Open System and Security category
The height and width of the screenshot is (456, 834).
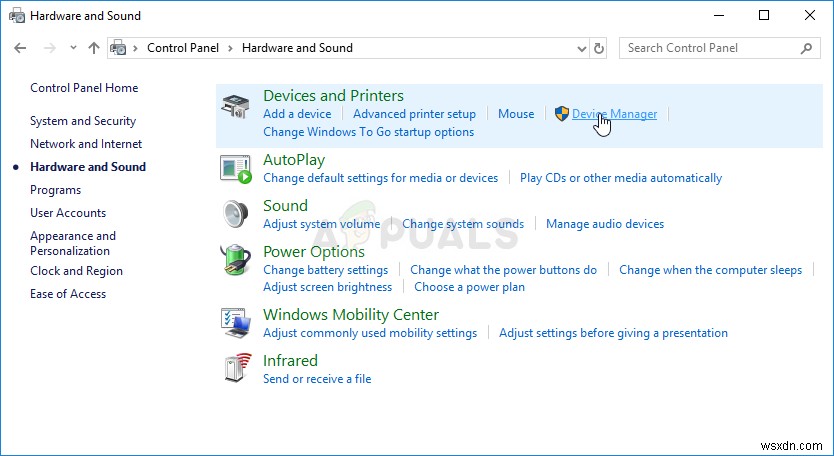coord(83,121)
